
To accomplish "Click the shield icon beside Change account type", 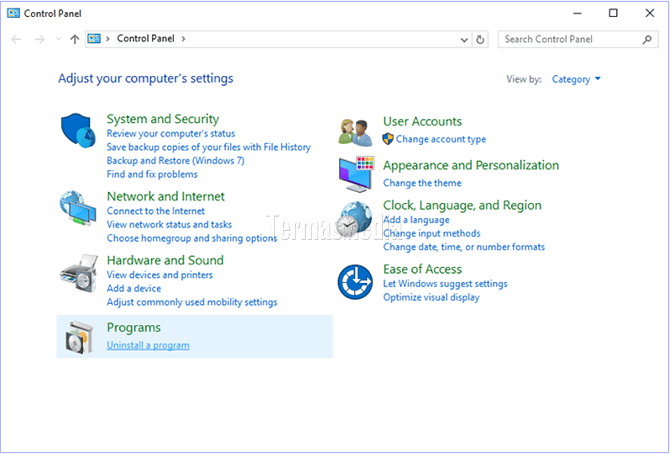I will pos(388,139).
